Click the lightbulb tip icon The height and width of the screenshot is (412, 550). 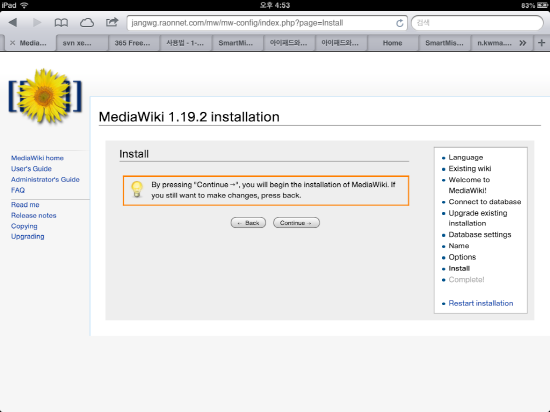point(137,190)
